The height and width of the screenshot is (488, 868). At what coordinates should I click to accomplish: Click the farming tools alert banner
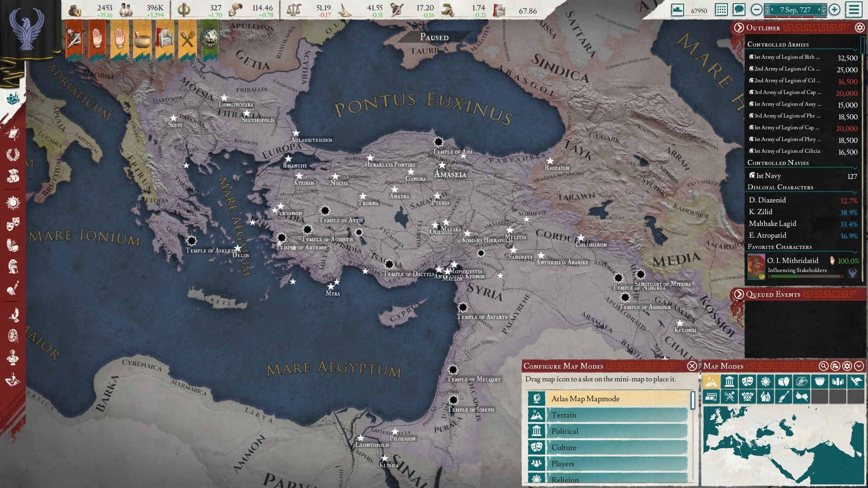(x=187, y=40)
